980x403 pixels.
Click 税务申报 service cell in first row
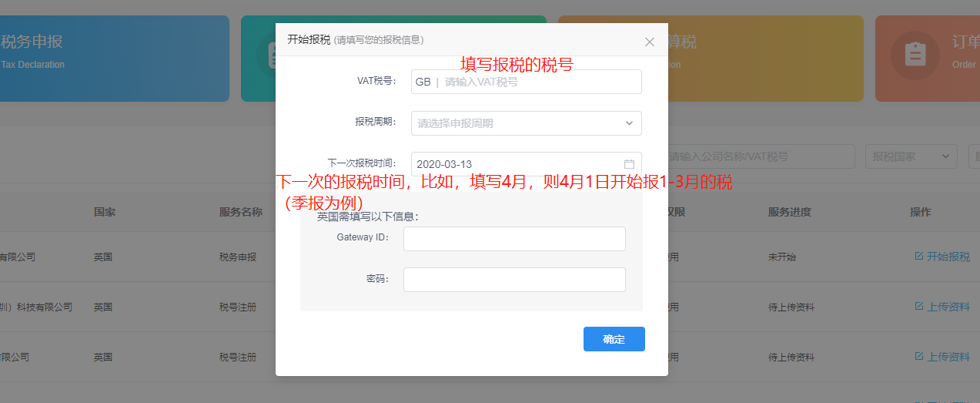click(x=238, y=257)
